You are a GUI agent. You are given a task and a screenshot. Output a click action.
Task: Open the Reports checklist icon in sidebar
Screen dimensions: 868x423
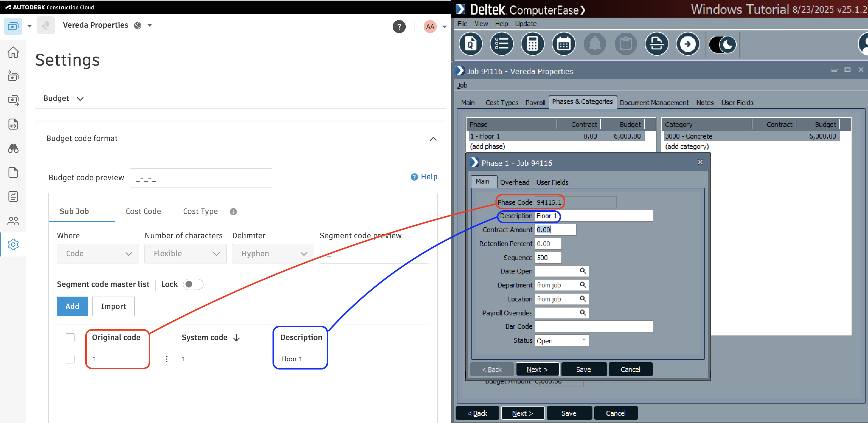pos(13,196)
